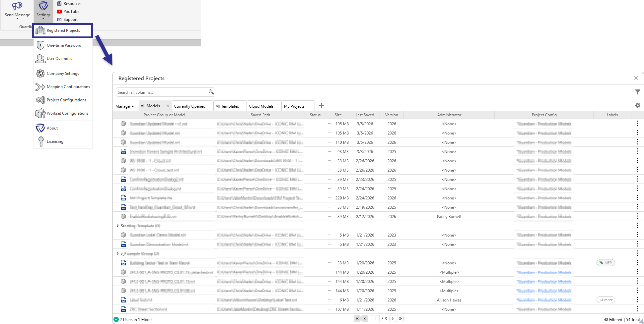This screenshot has width=644, height=324.
Task: Click the page number input field
Action: tap(375, 318)
